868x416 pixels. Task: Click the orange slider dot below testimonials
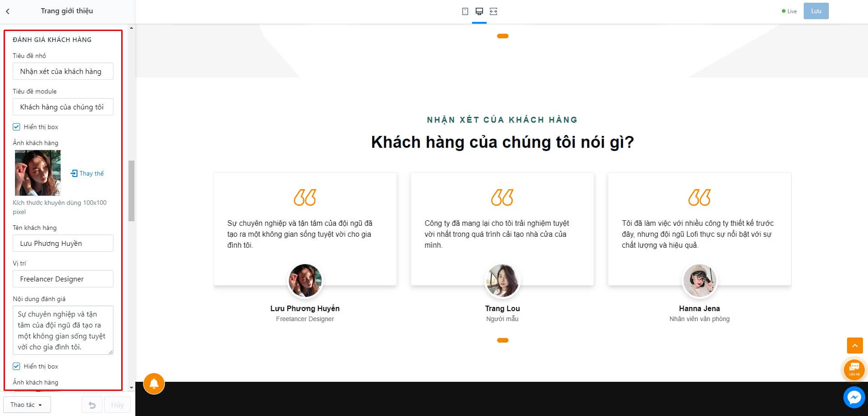tap(503, 340)
